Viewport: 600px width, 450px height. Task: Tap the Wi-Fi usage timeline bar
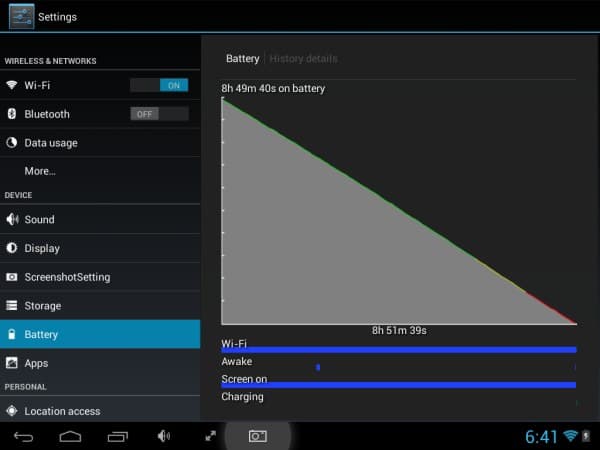399,350
